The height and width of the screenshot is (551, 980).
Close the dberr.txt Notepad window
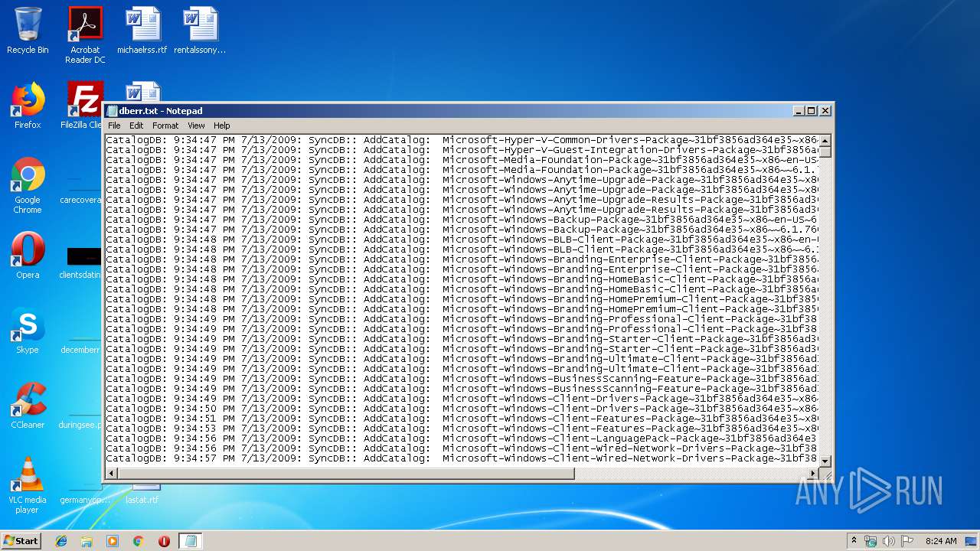[825, 111]
